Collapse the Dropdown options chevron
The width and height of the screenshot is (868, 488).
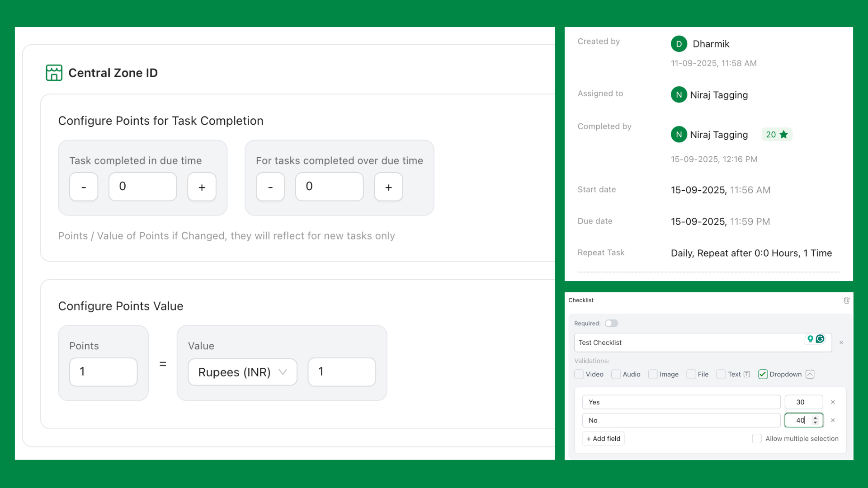pos(810,374)
